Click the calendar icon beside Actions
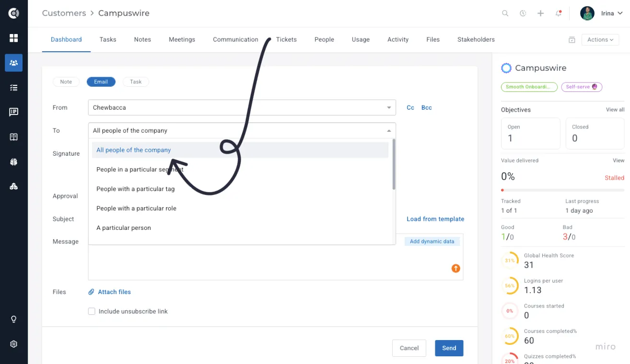 (572, 40)
